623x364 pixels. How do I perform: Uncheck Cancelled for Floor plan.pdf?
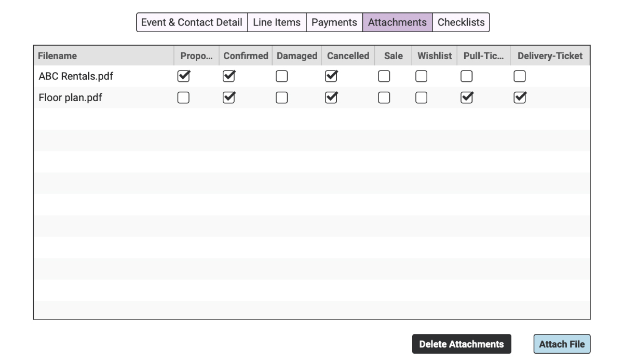click(331, 97)
